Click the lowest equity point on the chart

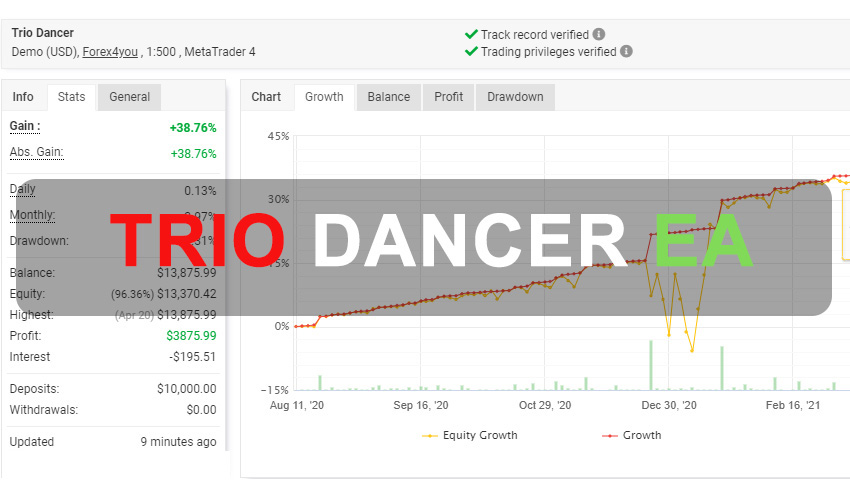(x=692, y=351)
